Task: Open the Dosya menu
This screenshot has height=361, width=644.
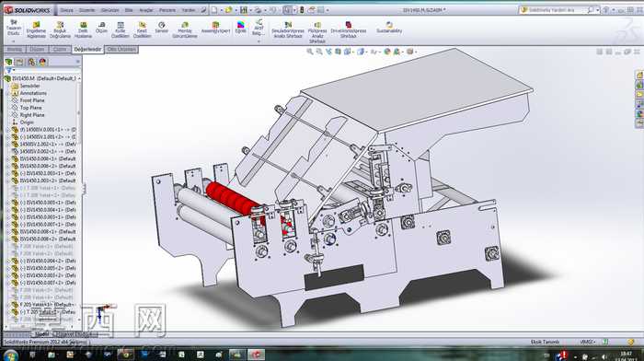Action: 66,10
